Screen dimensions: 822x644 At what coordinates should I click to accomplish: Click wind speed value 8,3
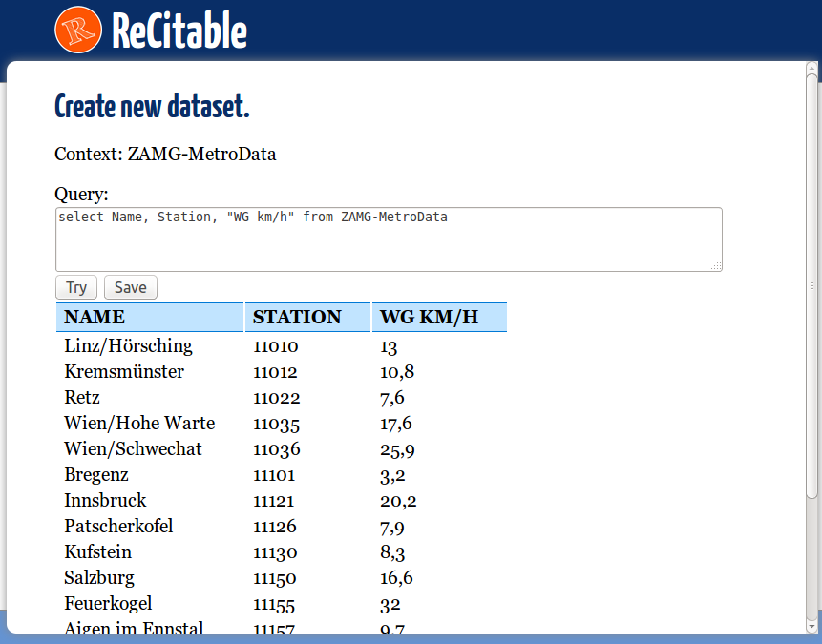pos(392,552)
